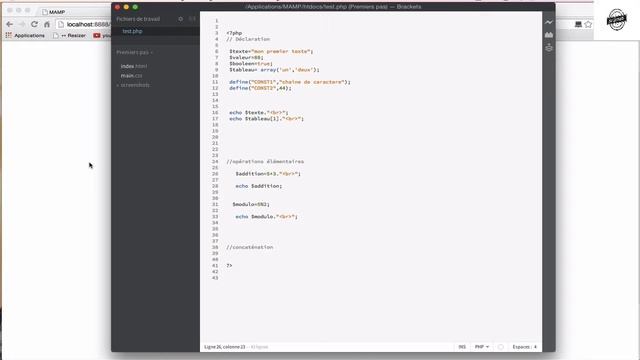Open index.html in the project tree
The width and height of the screenshot is (640, 360).
(x=134, y=66)
